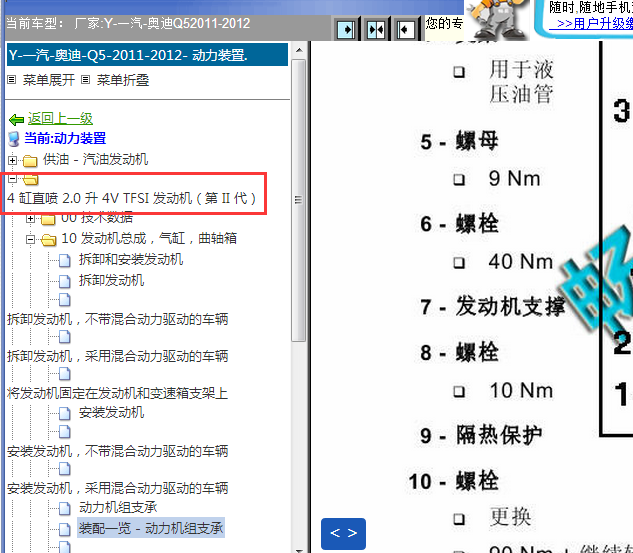This screenshot has height=553, width=633.
Task: Click the icon beside 菜单折叠
Action: (85, 80)
